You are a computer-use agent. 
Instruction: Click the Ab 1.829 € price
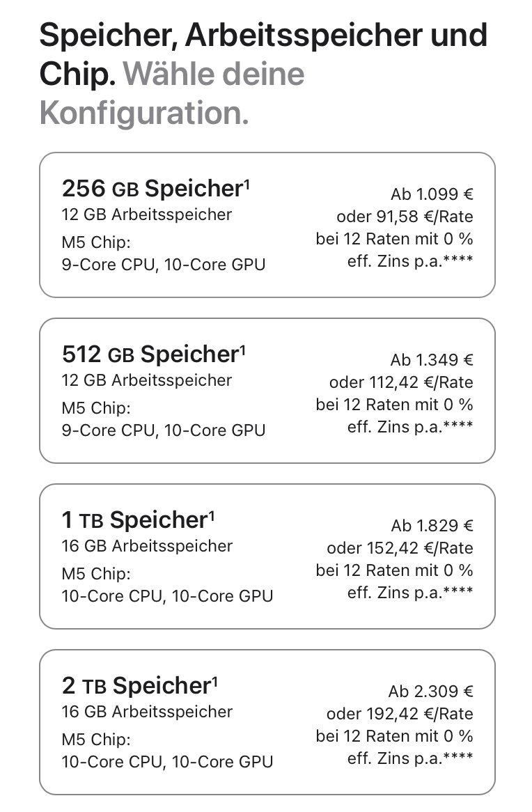(432, 526)
